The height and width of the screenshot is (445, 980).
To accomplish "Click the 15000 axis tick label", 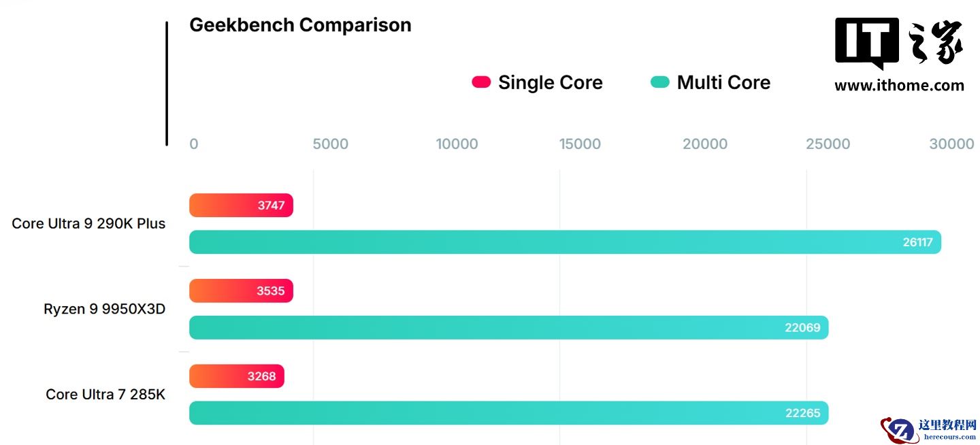I will point(581,144).
